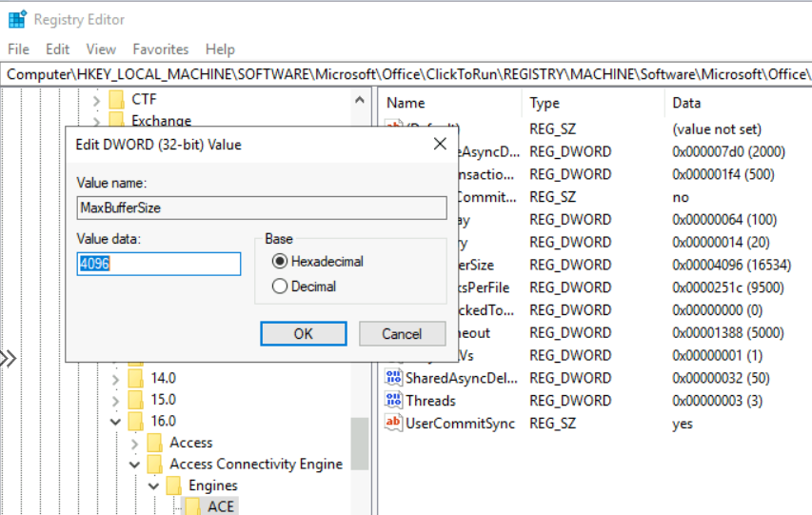Click the Name column header
Image resolution: width=812 pixels, height=515 pixels.
(x=406, y=103)
